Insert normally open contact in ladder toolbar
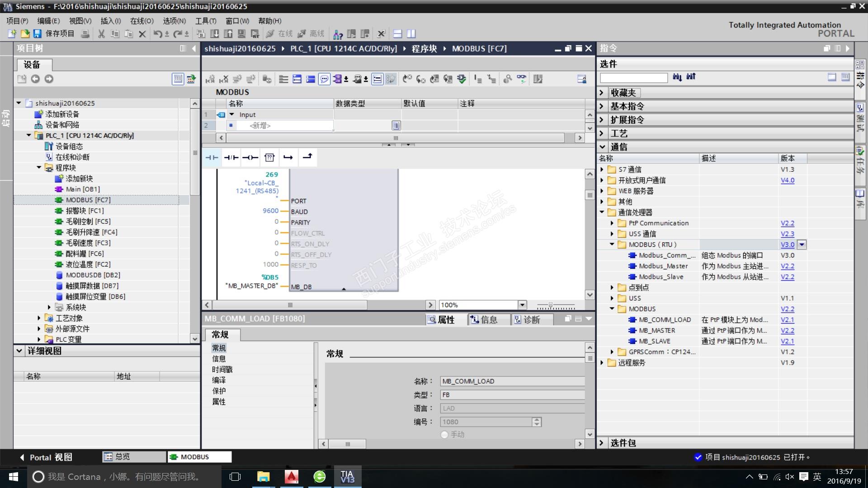Viewport: 868px width, 488px height. tap(212, 158)
